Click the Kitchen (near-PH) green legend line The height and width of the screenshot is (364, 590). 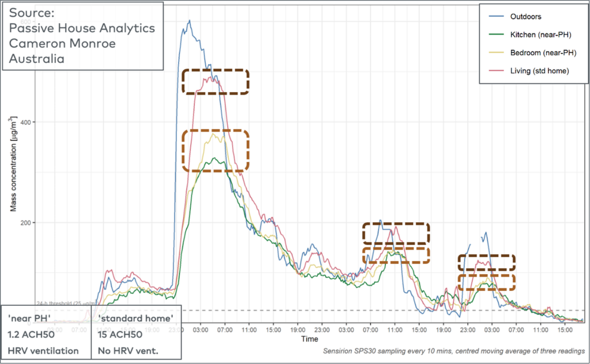point(496,35)
